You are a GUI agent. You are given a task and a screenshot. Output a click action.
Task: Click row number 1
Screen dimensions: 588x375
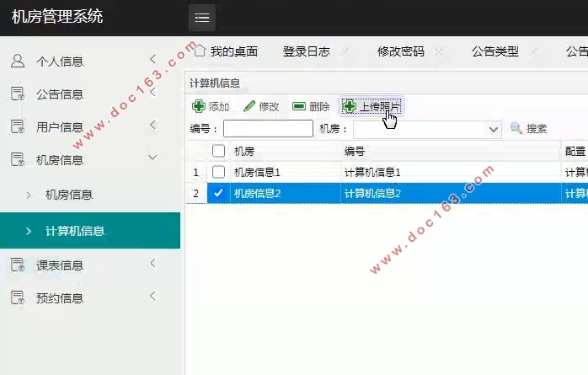[196, 173]
